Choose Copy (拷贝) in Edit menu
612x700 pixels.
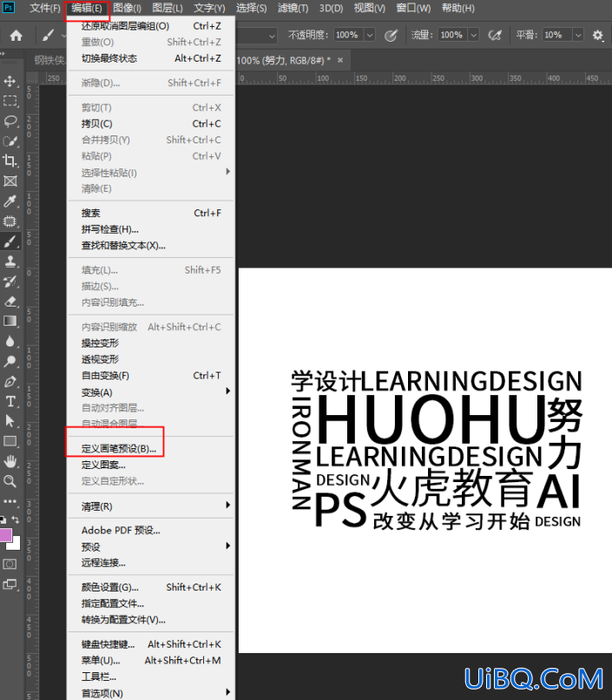point(151,123)
